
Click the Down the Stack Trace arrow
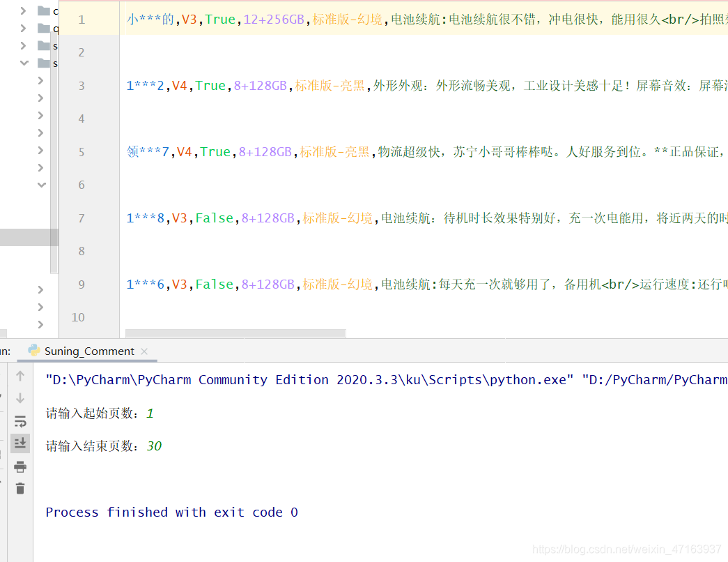point(20,398)
